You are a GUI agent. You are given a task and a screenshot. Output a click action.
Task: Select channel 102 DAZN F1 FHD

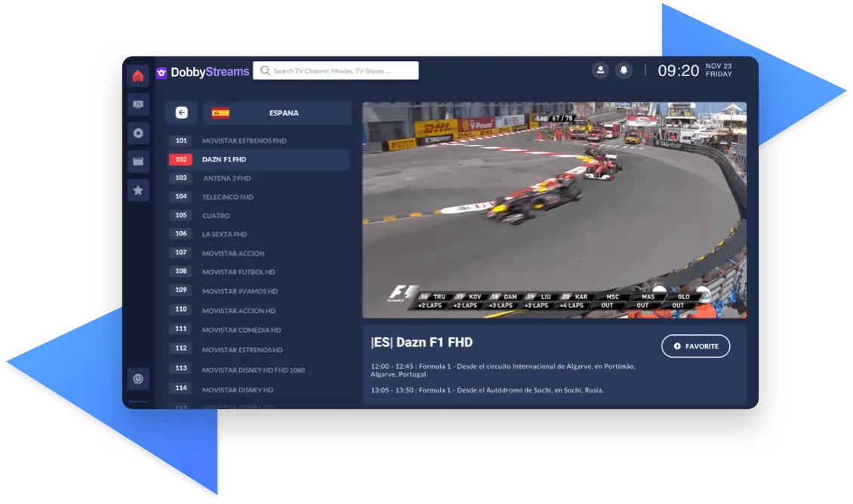[x=257, y=159]
